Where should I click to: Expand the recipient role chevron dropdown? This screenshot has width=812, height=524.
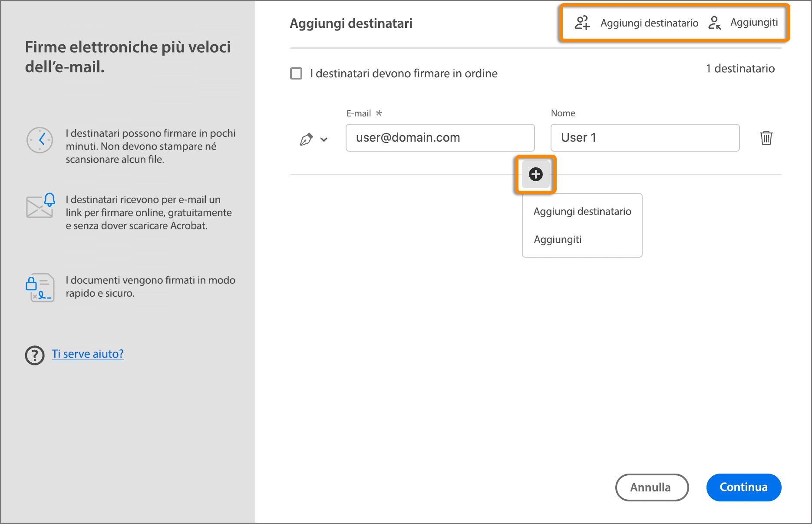[324, 139]
